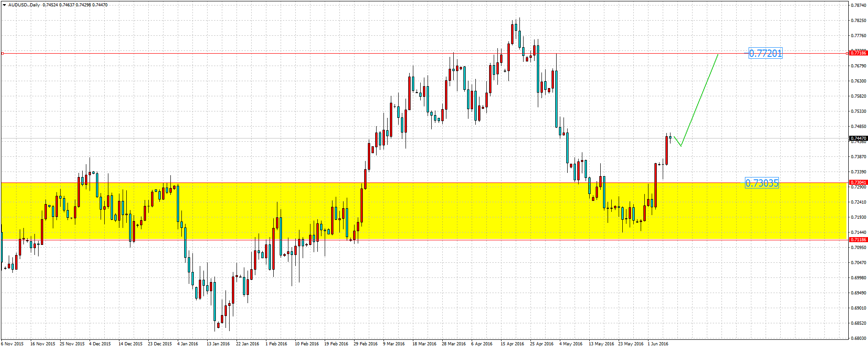Image resolution: width=868 pixels, height=349 pixels.
Task: Click left anchor handle of upper red line
Action: pos(2,54)
